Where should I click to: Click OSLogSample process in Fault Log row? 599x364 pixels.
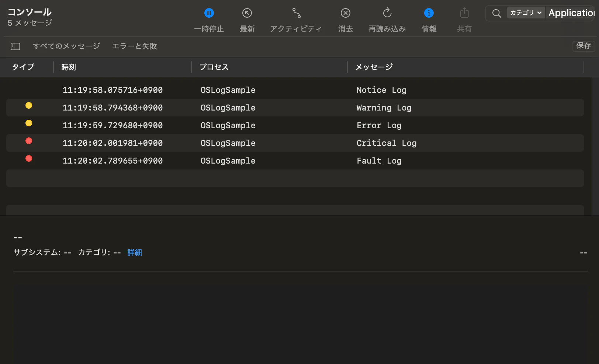228,161
